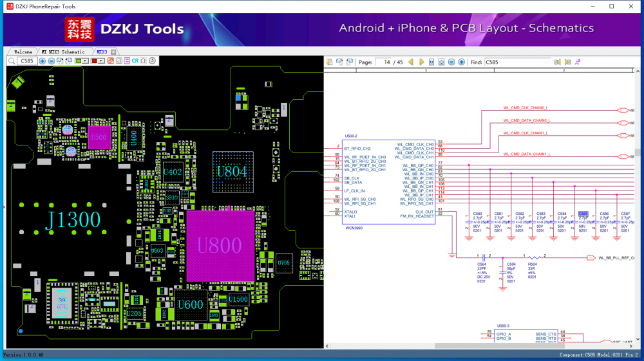Open the red color dropdown arrow
The image size is (644, 361).
pyautogui.click(x=101, y=61)
